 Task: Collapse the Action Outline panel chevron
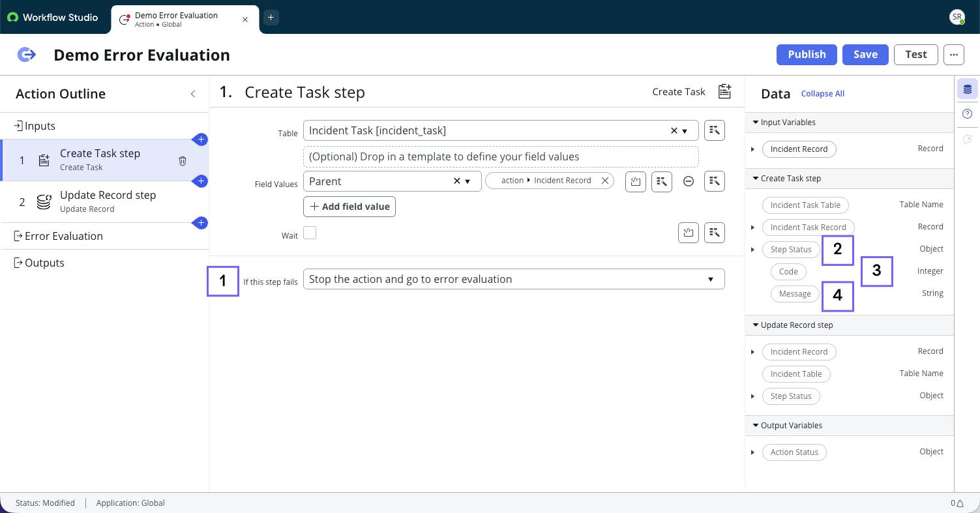193,94
